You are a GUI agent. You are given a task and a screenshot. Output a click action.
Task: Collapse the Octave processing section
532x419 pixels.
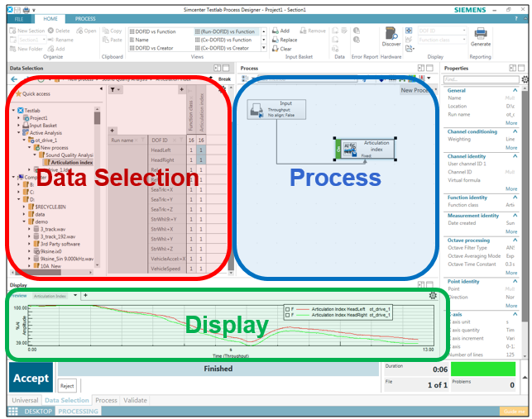pos(515,240)
